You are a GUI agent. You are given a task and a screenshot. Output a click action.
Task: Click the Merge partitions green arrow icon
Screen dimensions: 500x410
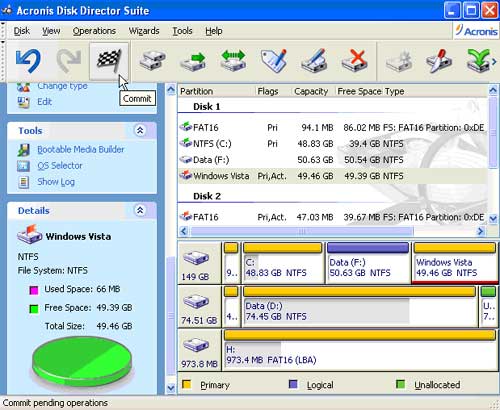pyautogui.click(x=479, y=61)
